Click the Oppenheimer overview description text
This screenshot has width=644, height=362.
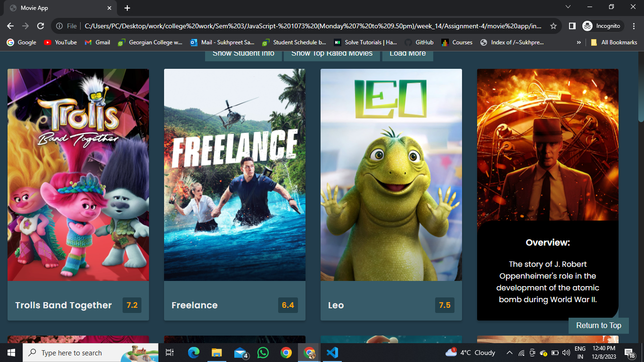[x=548, y=282]
